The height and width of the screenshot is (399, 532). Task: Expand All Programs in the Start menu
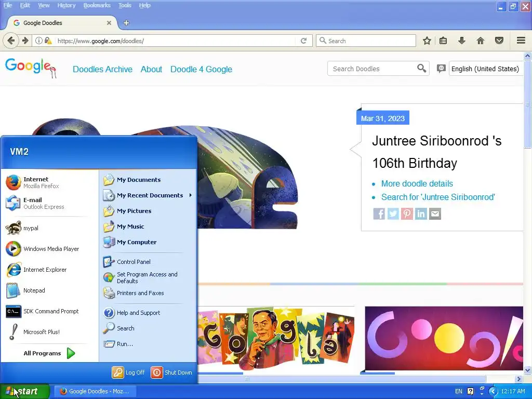pyautogui.click(x=49, y=353)
